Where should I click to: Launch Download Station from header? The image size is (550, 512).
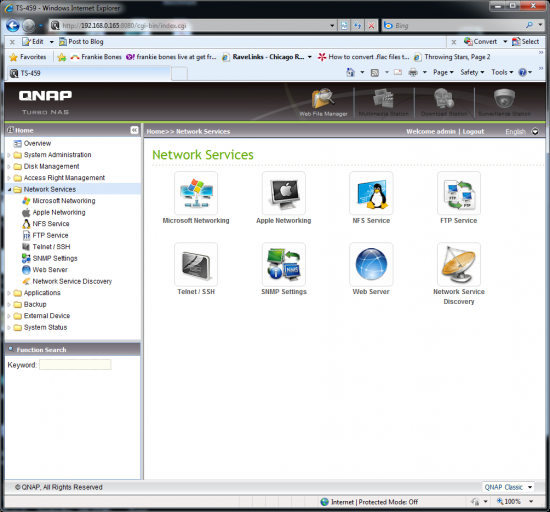point(444,102)
